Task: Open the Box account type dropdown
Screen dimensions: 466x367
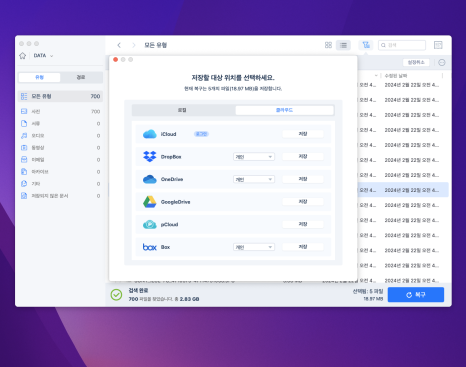Action: pos(254,247)
